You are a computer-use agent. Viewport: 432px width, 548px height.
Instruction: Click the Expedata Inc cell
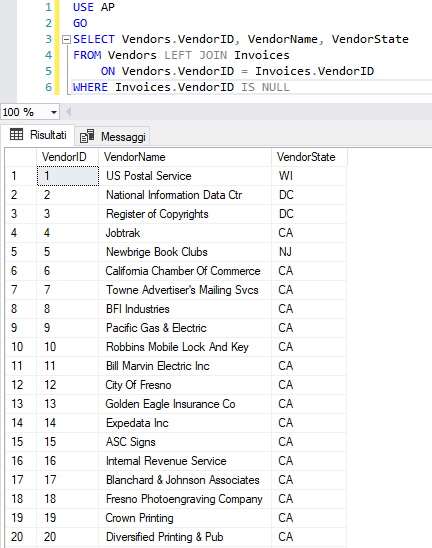185,423
